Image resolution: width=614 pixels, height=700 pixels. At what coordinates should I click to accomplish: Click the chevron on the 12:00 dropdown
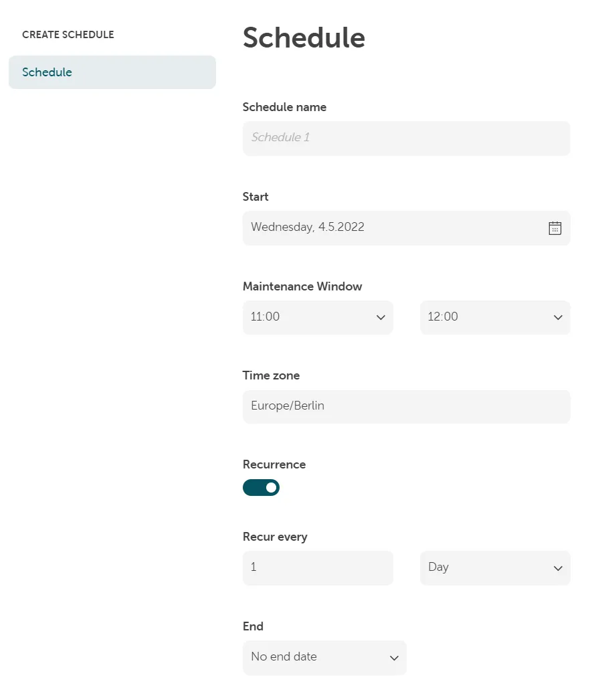558,317
